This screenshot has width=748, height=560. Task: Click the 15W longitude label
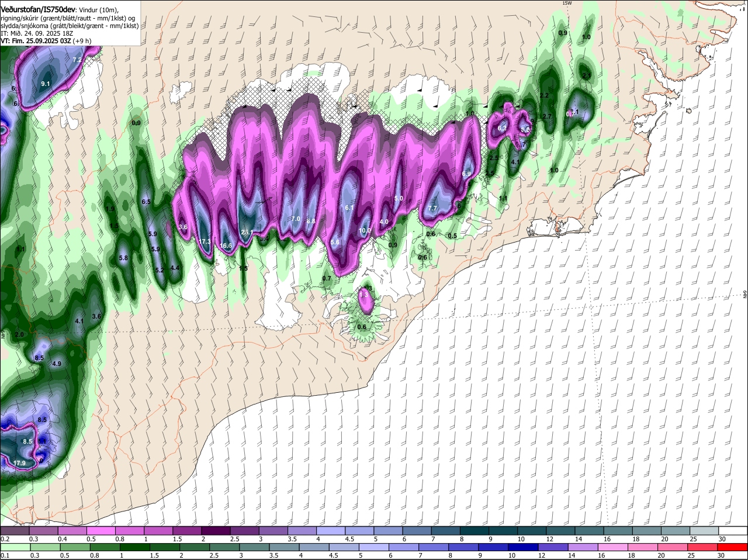point(566,3)
